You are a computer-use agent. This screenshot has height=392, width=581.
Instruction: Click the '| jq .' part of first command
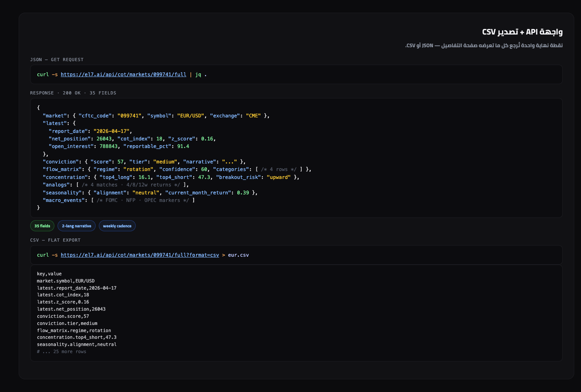(x=198, y=75)
